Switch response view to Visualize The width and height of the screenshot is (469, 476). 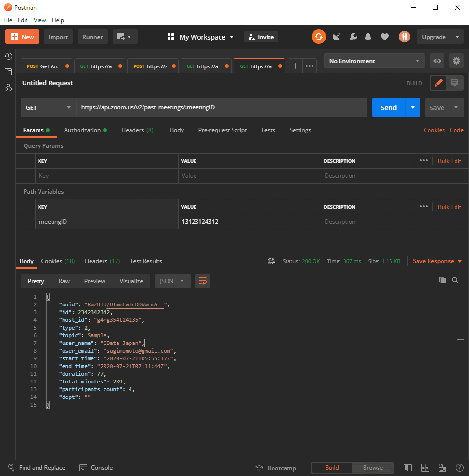pos(131,281)
